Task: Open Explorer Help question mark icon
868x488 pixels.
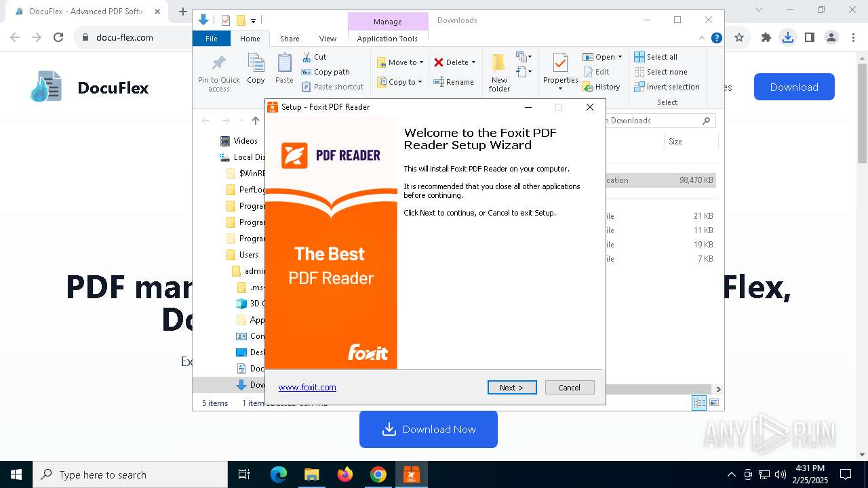Action: point(716,39)
